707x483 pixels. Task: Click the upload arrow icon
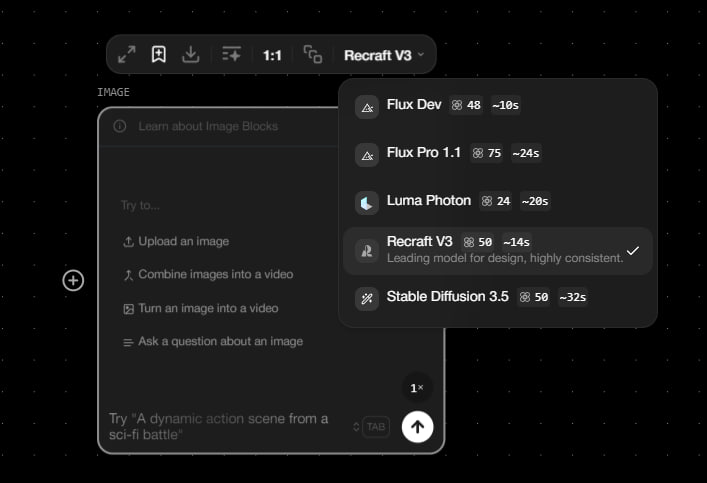pos(129,242)
